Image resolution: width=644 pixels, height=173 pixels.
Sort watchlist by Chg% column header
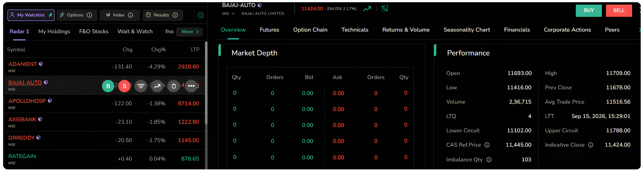[x=159, y=50]
